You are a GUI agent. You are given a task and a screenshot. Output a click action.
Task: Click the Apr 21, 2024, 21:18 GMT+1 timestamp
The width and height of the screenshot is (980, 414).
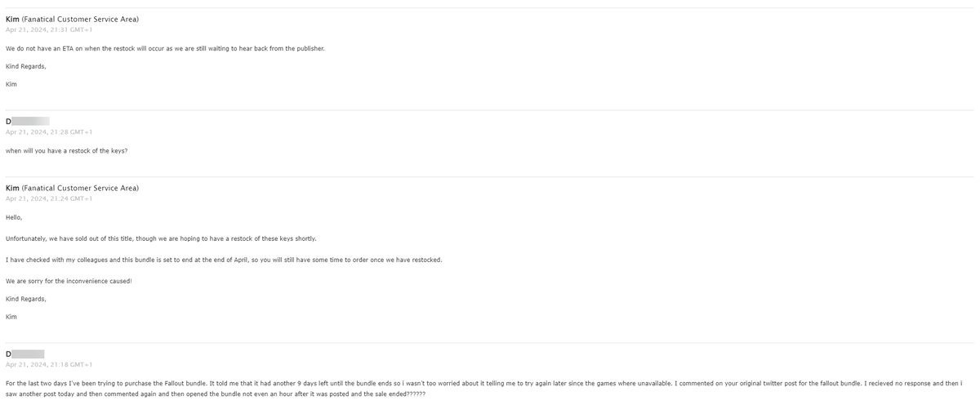pyautogui.click(x=49, y=365)
